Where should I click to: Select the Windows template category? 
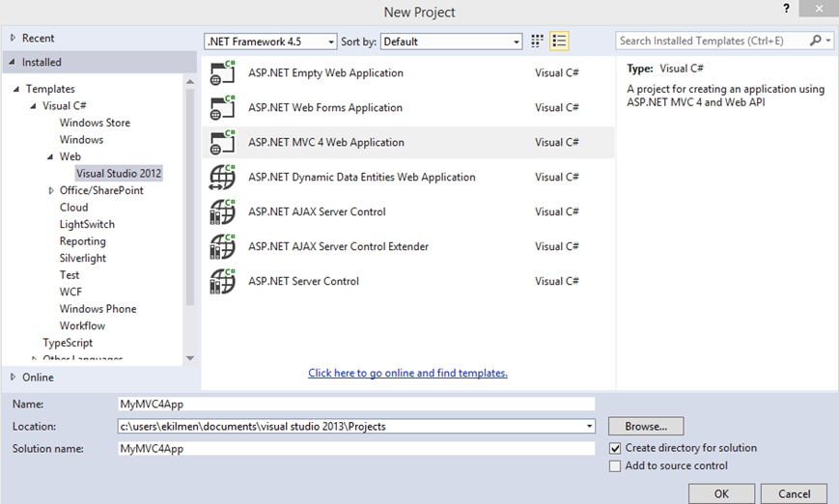81,140
